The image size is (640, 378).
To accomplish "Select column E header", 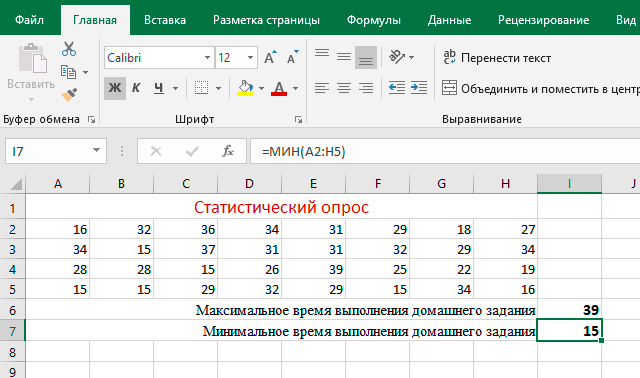I will tap(313, 184).
